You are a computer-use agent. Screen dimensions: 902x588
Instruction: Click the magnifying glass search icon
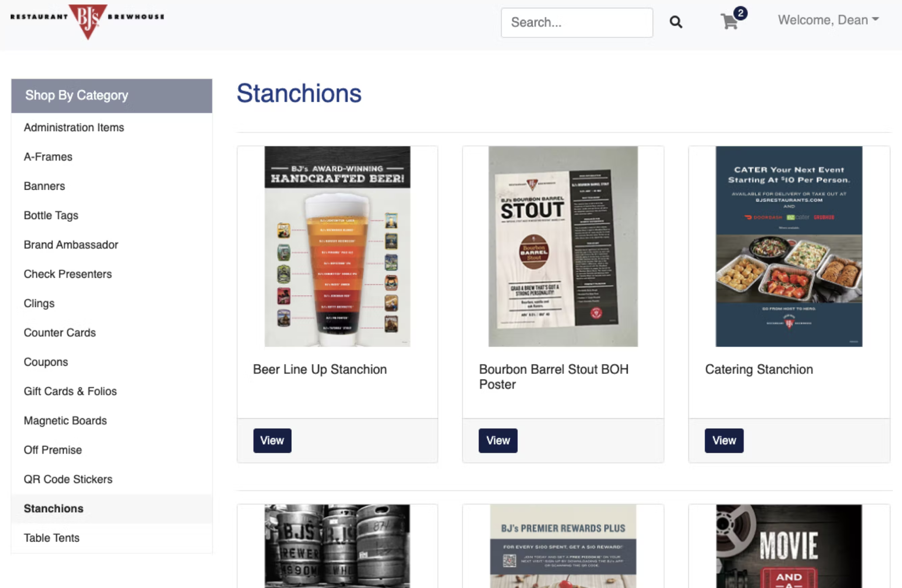tap(676, 22)
